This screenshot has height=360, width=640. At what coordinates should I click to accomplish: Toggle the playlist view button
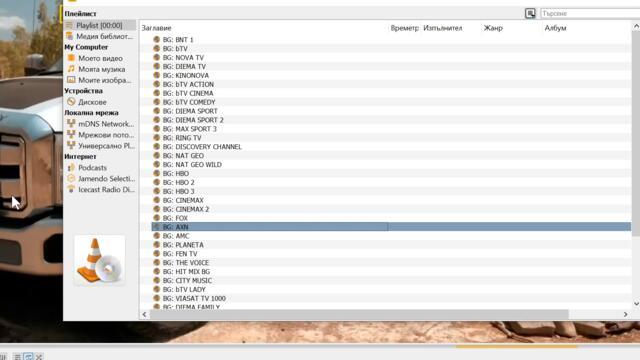pyautogui.click(x=17, y=357)
